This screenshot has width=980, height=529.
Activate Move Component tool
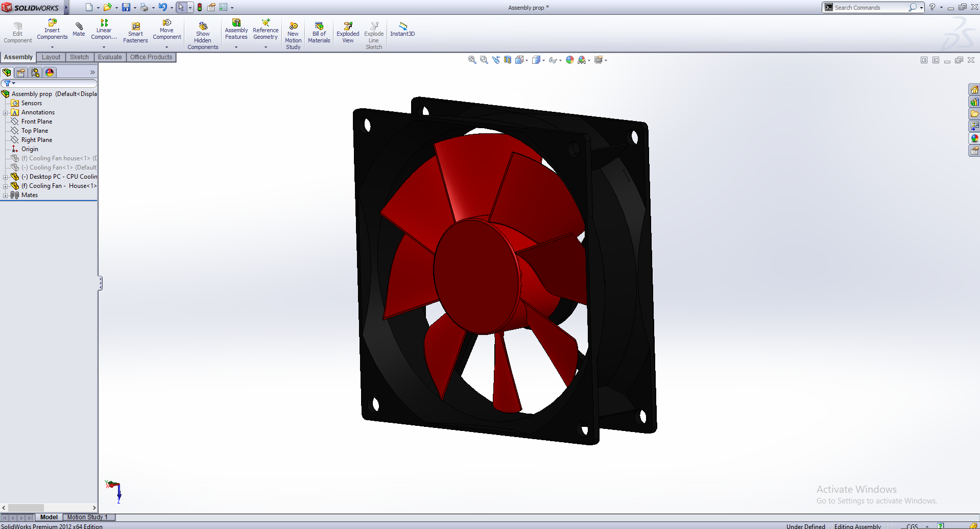(x=167, y=30)
